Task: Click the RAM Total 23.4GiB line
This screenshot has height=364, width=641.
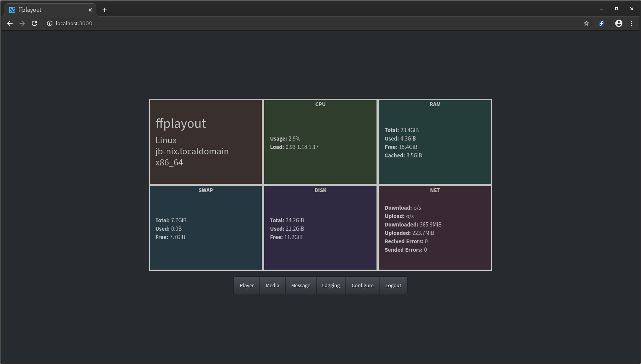Action: click(402, 130)
